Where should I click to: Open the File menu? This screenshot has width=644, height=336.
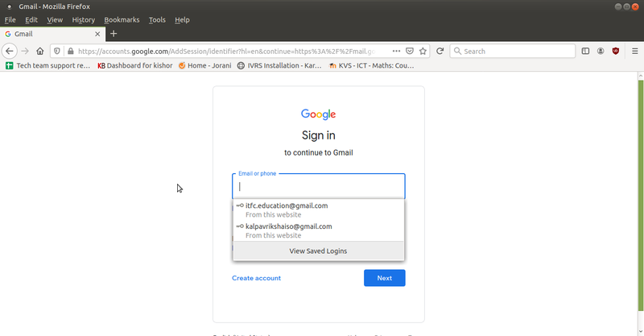coord(10,19)
